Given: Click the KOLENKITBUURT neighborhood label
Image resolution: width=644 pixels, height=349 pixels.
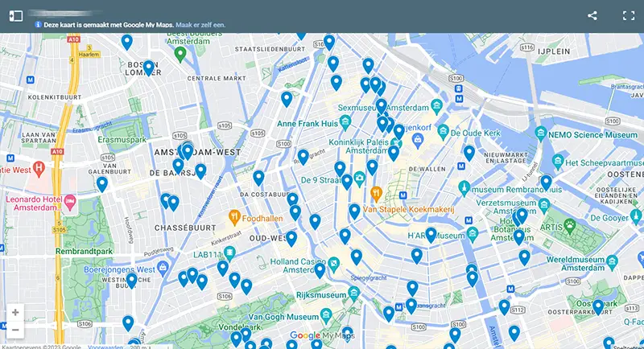Looking at the screenshot, I should 55,97.
